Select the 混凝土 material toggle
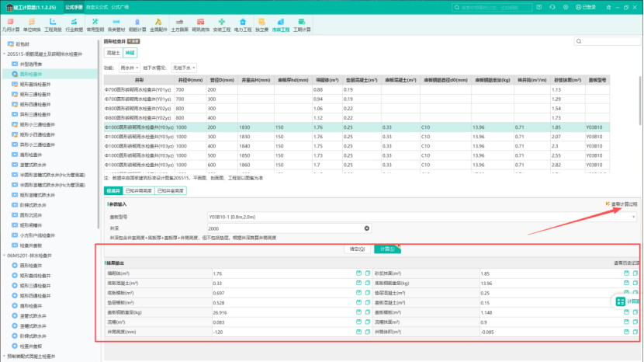The width and height of the screenshot is (644, 362). coord(113,53)
